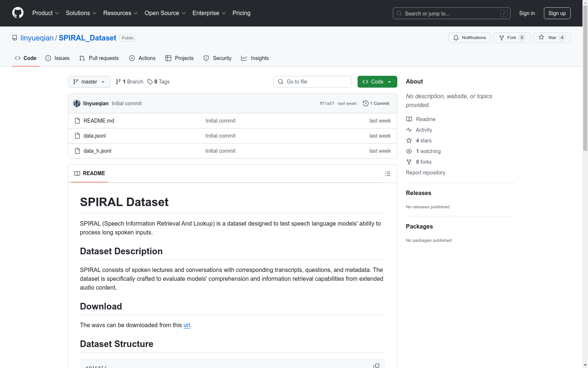Open the Releases heading link
Screen dimensions: 588x368
point(419,193)
